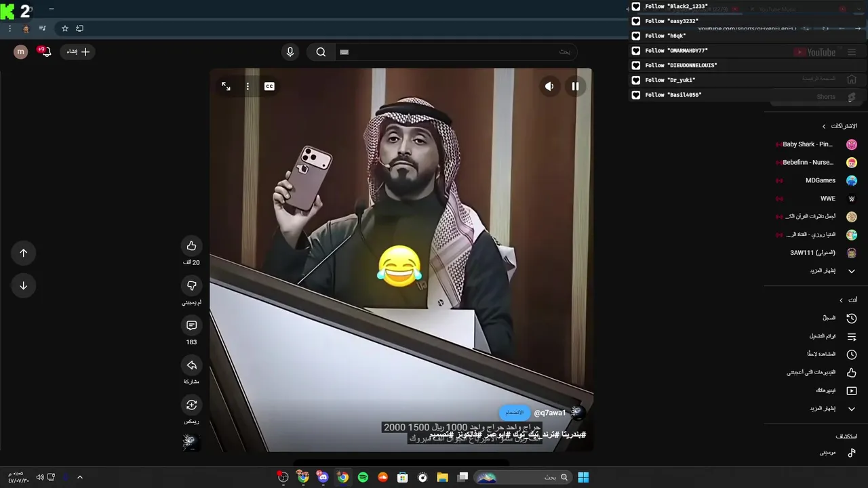
Task: Open the @q7awa1 channel link
Action: (x=550, y=413)
